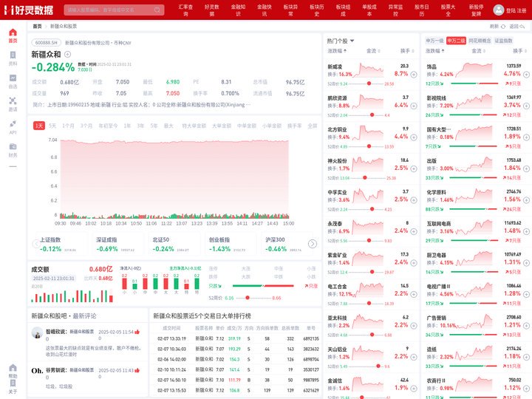Select the 1天 chart range

tap(39, 126)
